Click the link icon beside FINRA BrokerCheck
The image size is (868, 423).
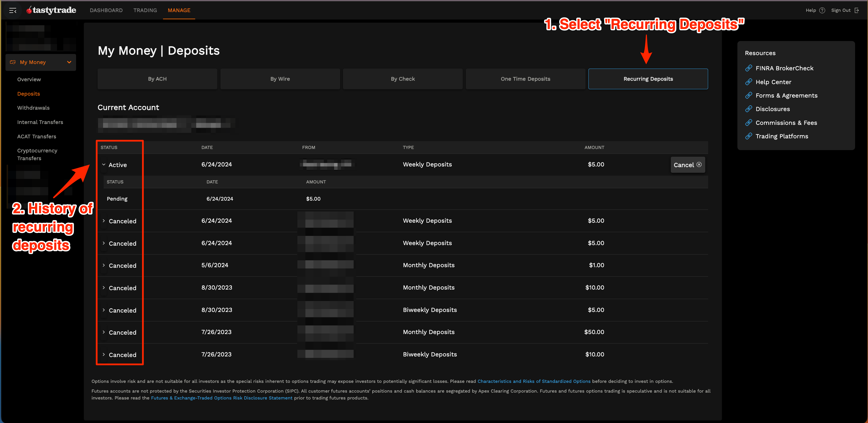[749, 68]
